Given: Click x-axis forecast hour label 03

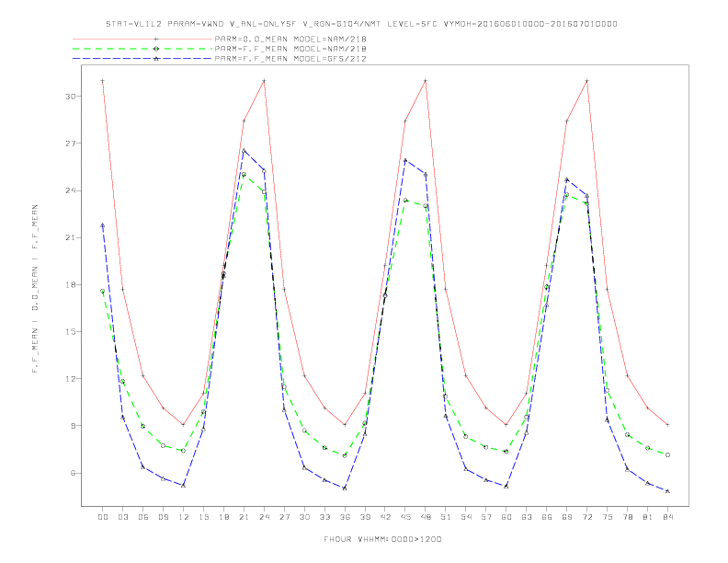Looking at the screenshot, I should click(122, 517).
